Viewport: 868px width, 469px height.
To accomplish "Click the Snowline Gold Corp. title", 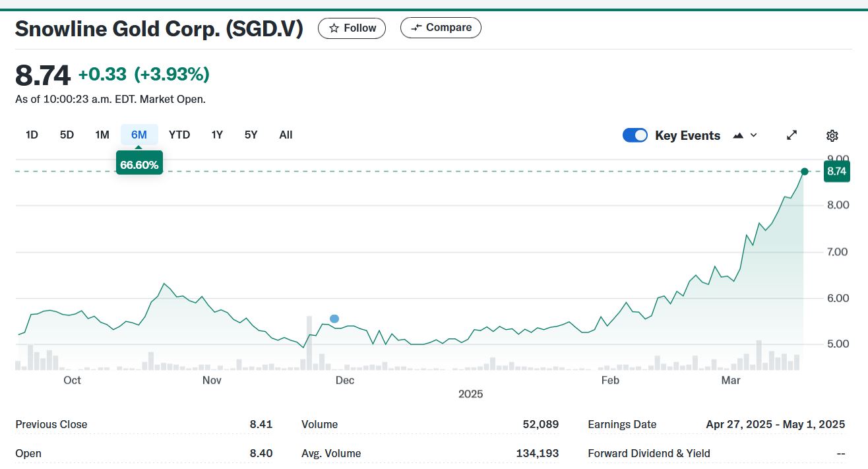I will pyautogui.click(x=159, y=28).
